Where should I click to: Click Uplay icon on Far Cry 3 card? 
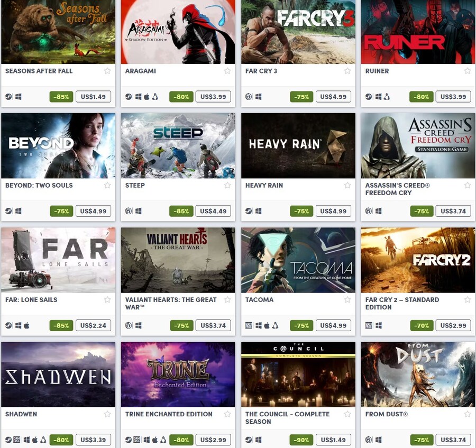(x=249, y=97)
